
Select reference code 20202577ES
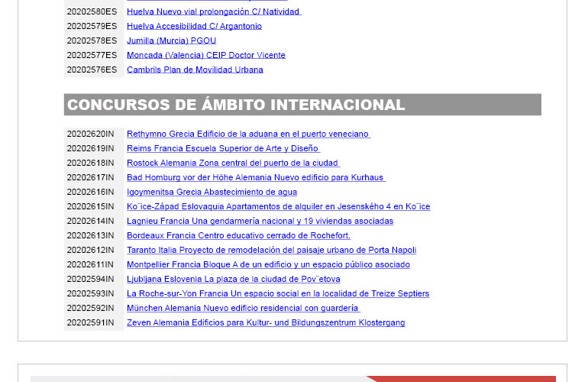point(92,55)
